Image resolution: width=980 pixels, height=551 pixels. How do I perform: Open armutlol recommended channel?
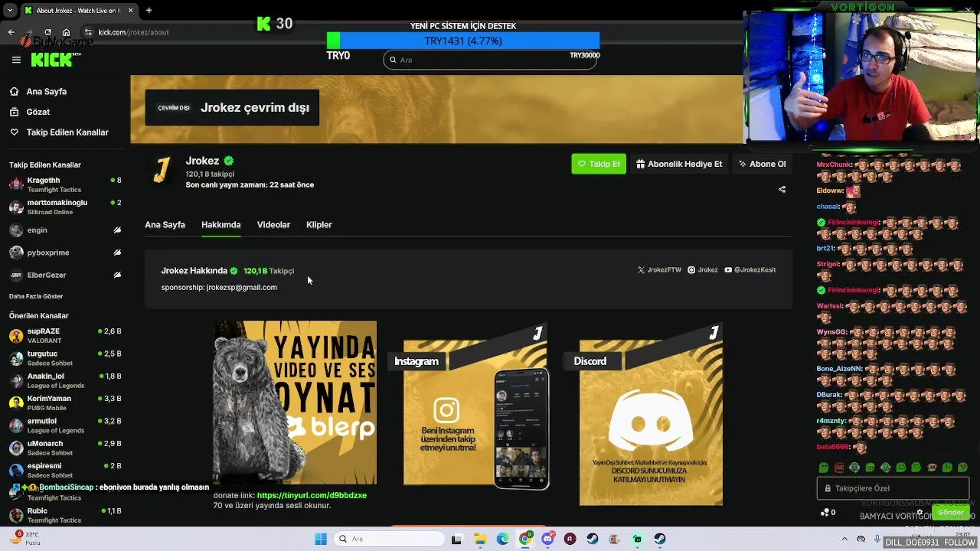[x=65, y=425]
